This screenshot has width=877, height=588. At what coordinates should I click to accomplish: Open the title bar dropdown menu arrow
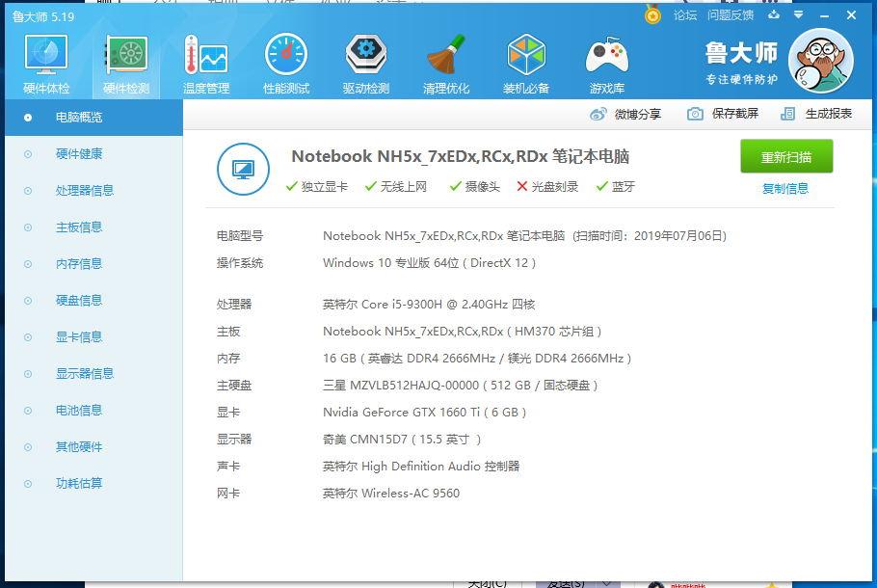coord(799,15)
